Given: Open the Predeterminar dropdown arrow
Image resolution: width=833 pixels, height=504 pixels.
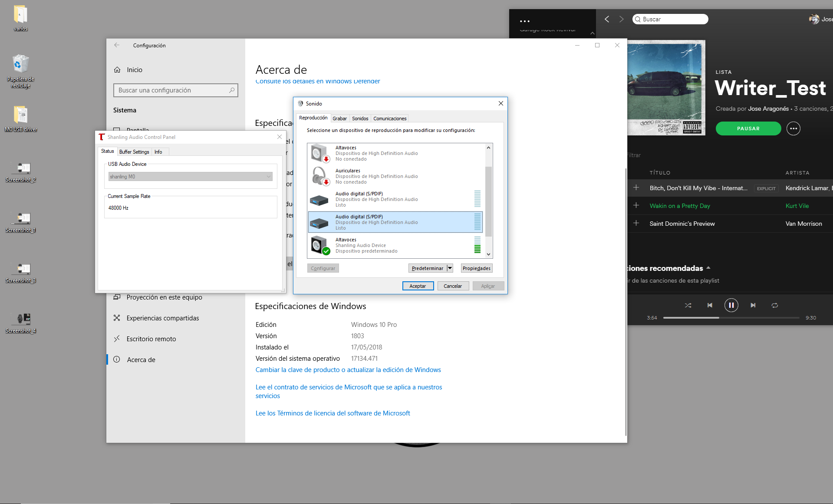Looking at the screenshot, I should [x=450, y=268].
